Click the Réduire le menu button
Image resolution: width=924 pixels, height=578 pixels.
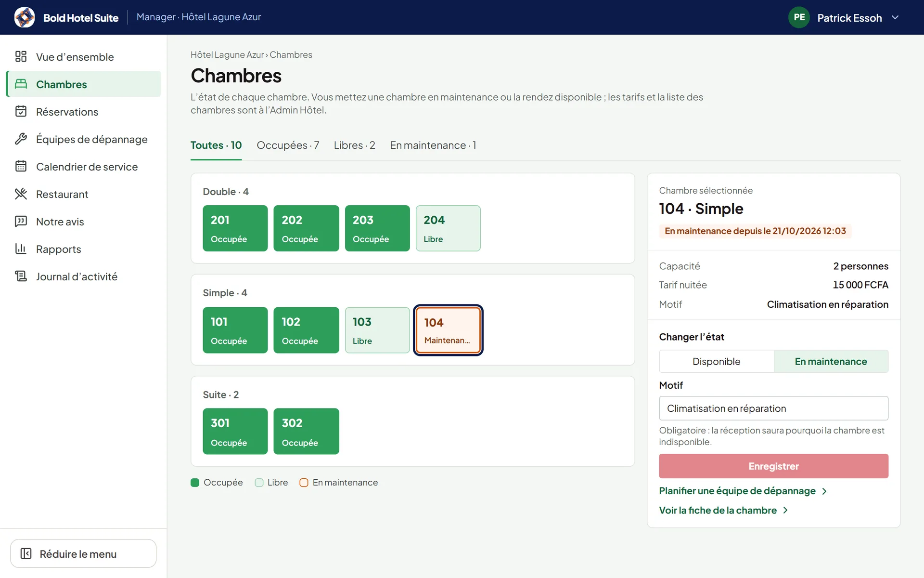tap(83, 553)
